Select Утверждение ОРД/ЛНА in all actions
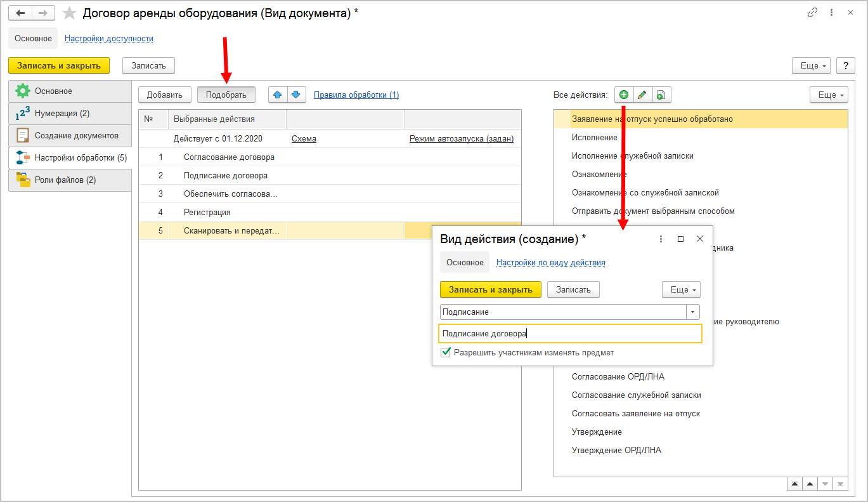The width and height of the screenshot is (868, 502). [x=701, y=451]
